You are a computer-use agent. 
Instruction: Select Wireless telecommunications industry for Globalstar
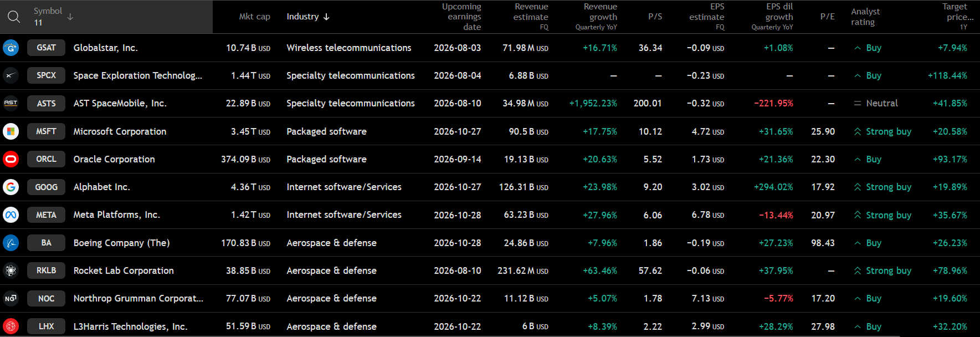tap(349, 48)
